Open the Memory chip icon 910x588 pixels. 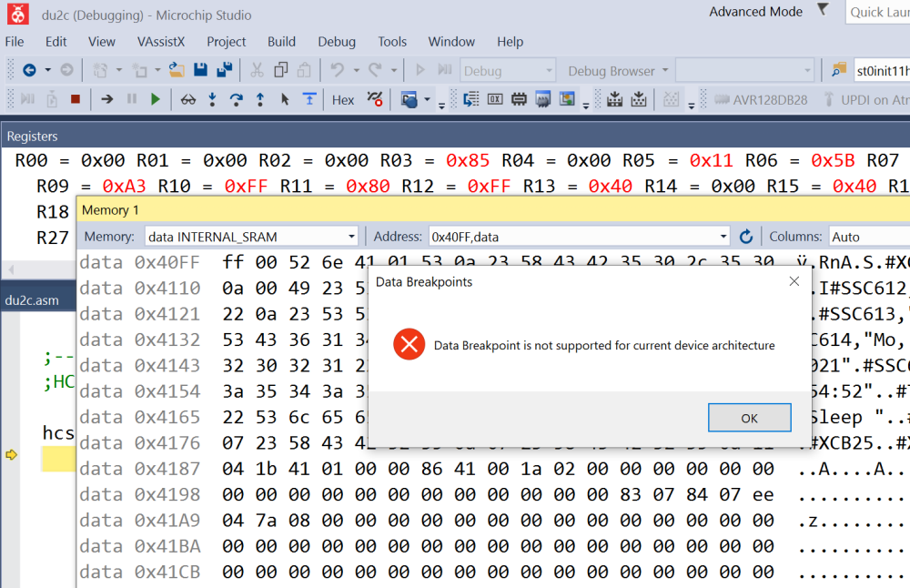click(519, 99)
